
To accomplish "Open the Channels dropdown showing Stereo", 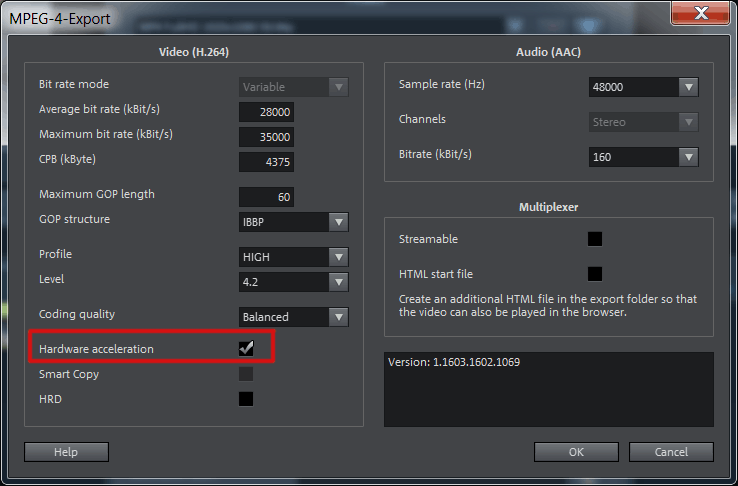I will point(643,122).
